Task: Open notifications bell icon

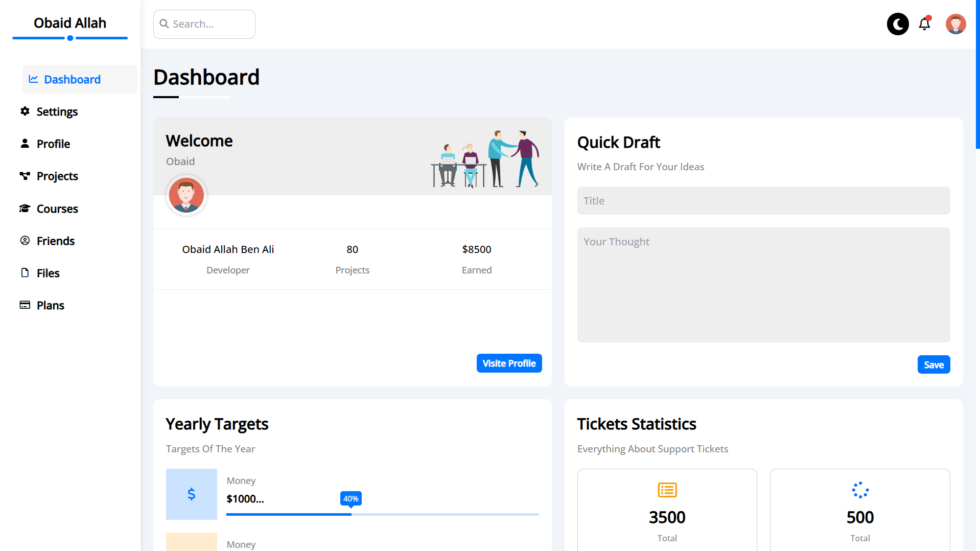Action: pos(925,24)
